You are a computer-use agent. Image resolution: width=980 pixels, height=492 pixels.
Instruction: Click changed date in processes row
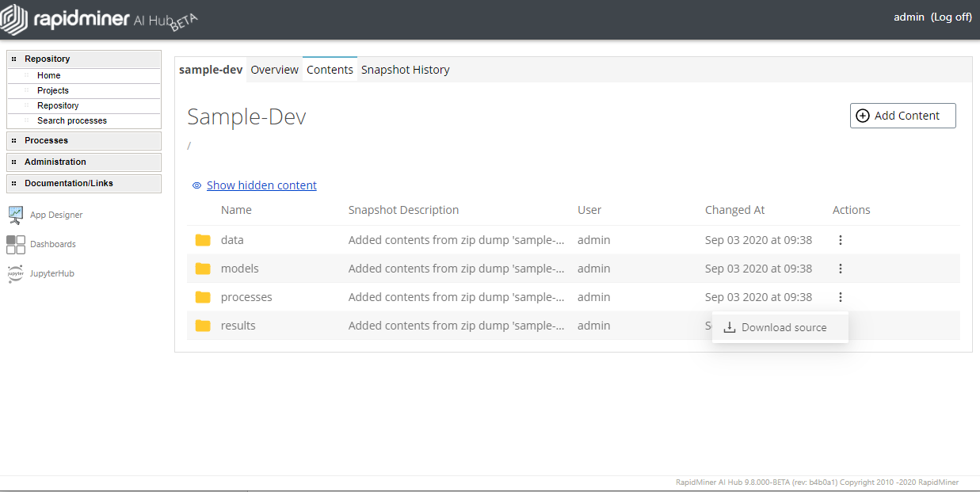click(x=758, y=297)
